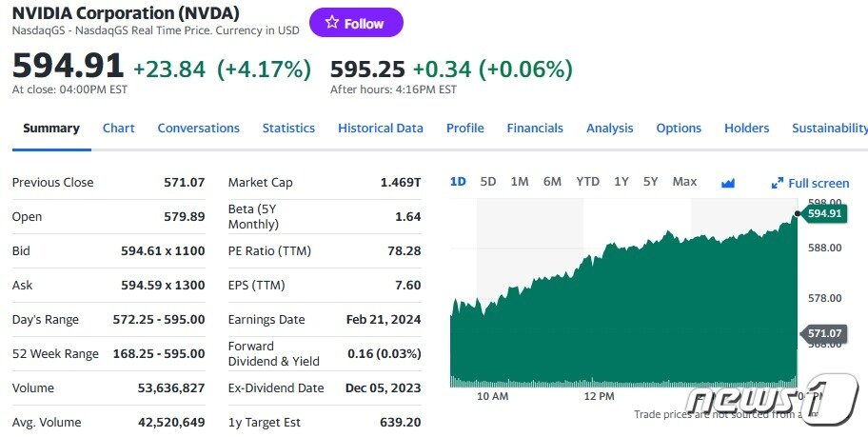Switch to the Options tab
This screenshot has width=868, height=437.
click(679, 129)
